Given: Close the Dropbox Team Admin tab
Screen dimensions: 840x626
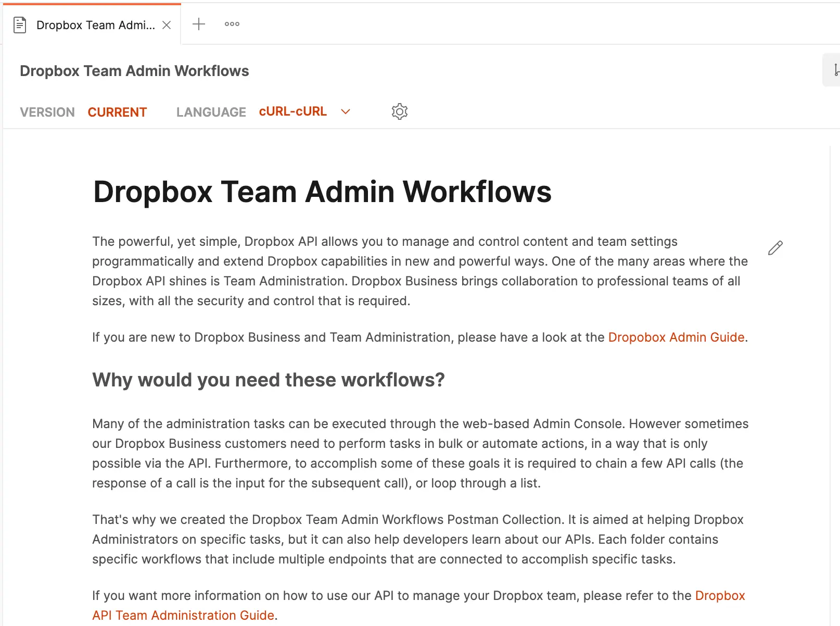Looking at the screenshot, I should click(x=167, y=25).
